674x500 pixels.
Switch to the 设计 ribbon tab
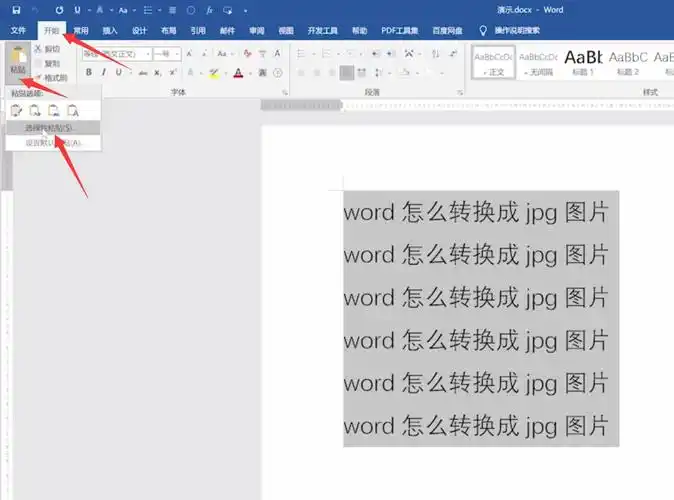tap(139, 31)
